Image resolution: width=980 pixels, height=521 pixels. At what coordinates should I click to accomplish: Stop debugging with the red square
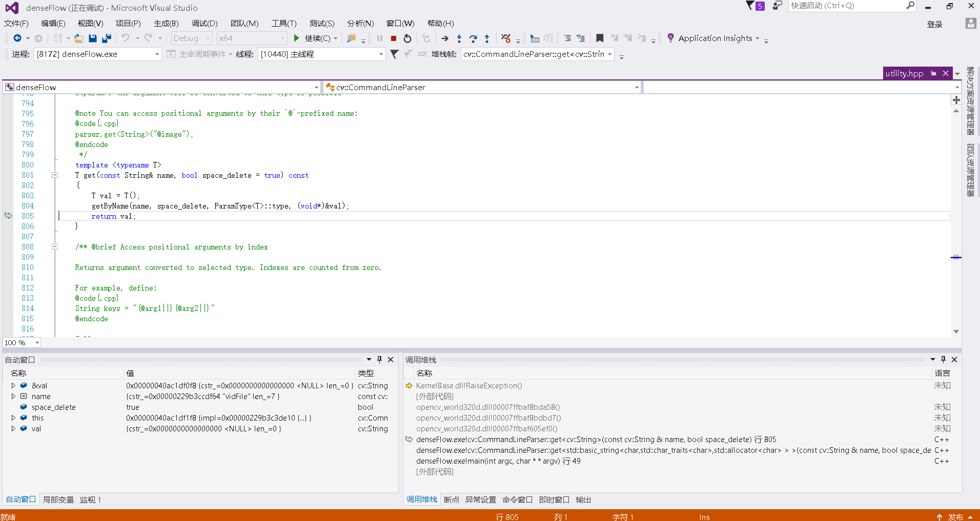coord(394,38)
